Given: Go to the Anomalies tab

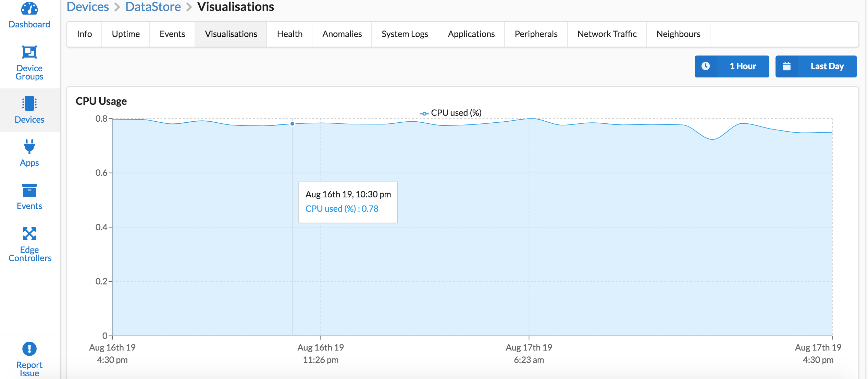Looking at the screenshot, I should point(342,34).
